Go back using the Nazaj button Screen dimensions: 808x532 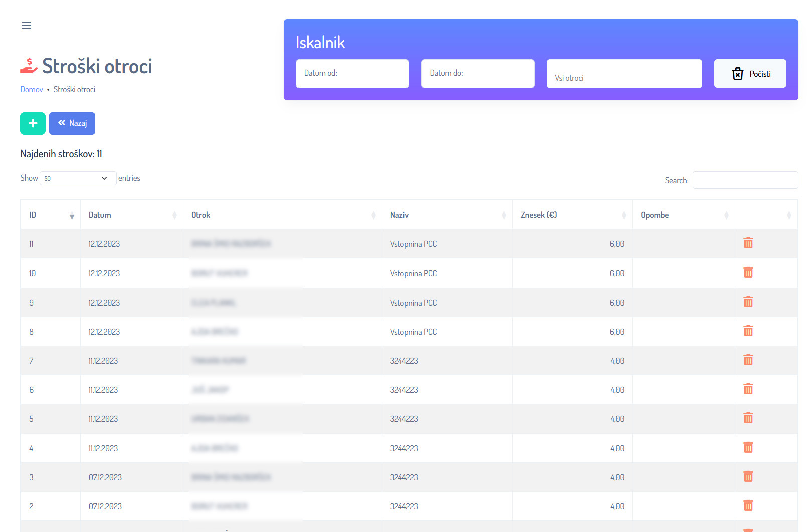pos(72,123)
